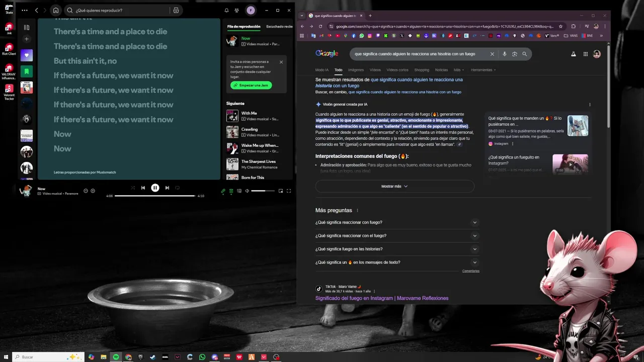The width and height of the screenshot is (644, 362).
Task: Open connect to a device icon in Spotify
Action: point(239,191)
